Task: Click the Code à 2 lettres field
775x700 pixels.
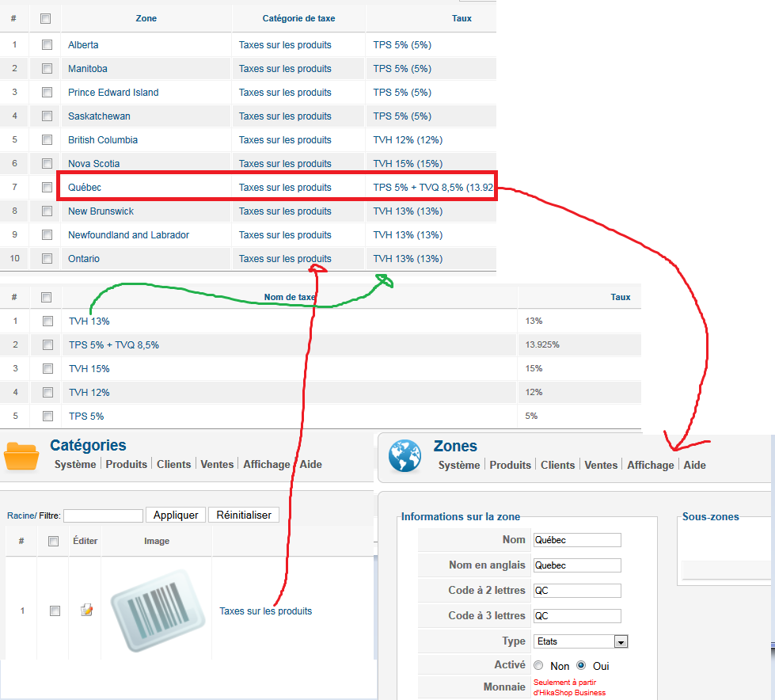Action: (577, 590)
